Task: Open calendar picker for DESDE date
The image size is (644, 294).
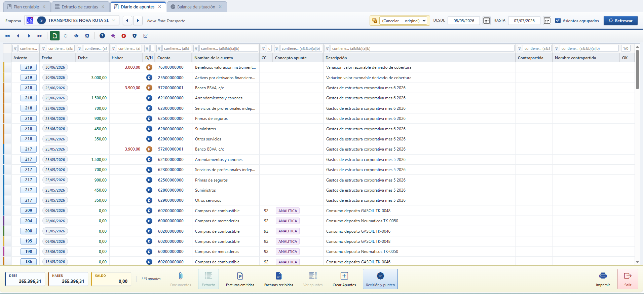Action: coord(486,21)
